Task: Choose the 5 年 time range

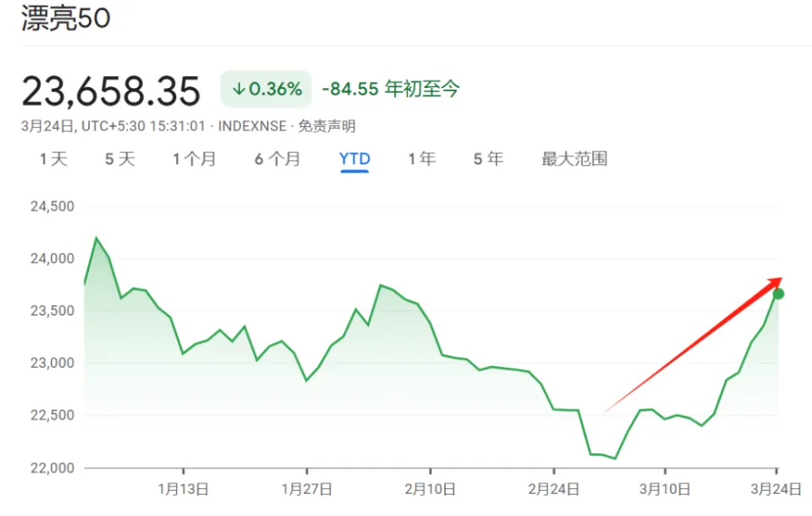Action: (x=488, y=159)
